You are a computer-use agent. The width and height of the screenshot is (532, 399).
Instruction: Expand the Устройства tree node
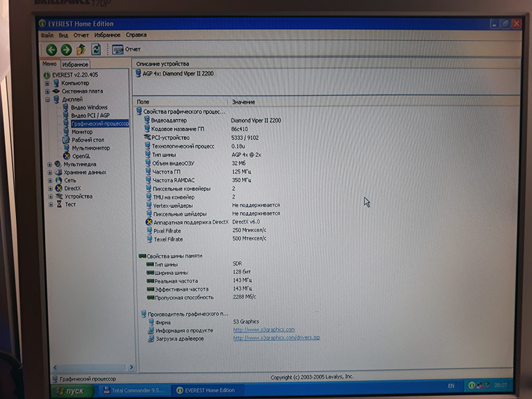[x=51, y=196]
